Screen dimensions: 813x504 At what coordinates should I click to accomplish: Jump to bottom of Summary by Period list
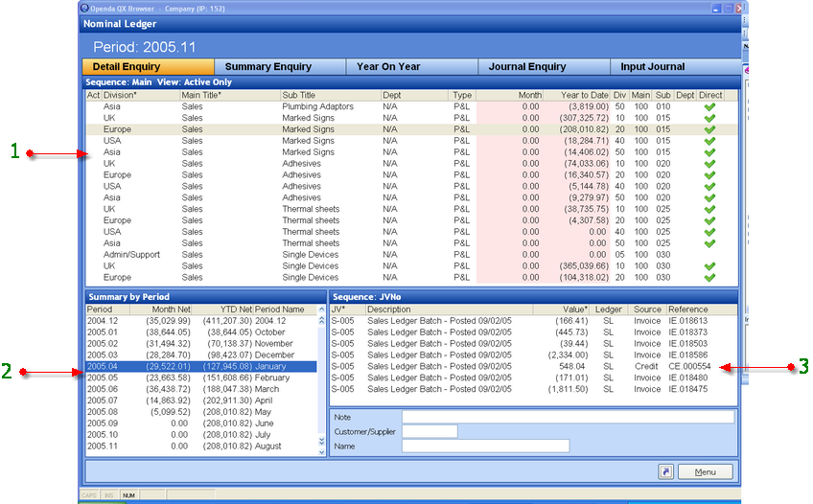(x=321, y=442)
